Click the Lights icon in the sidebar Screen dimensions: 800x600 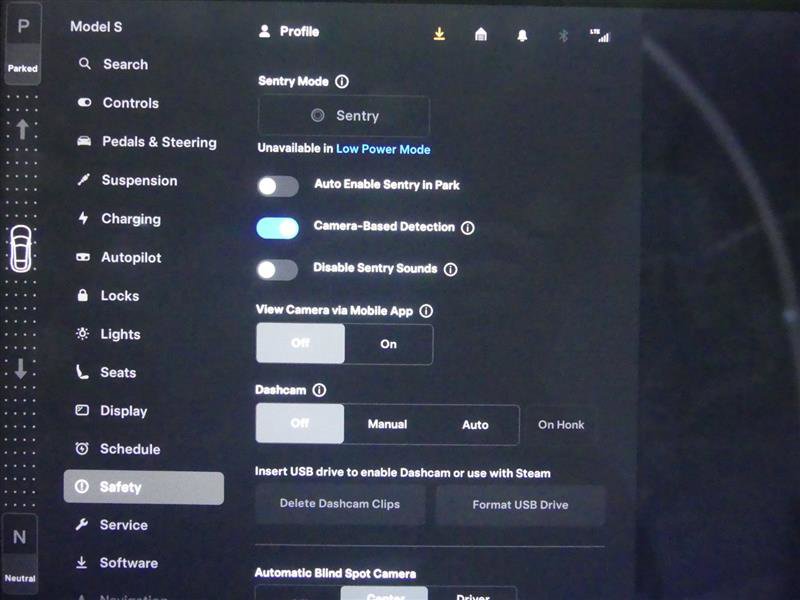tap(82, 334)
